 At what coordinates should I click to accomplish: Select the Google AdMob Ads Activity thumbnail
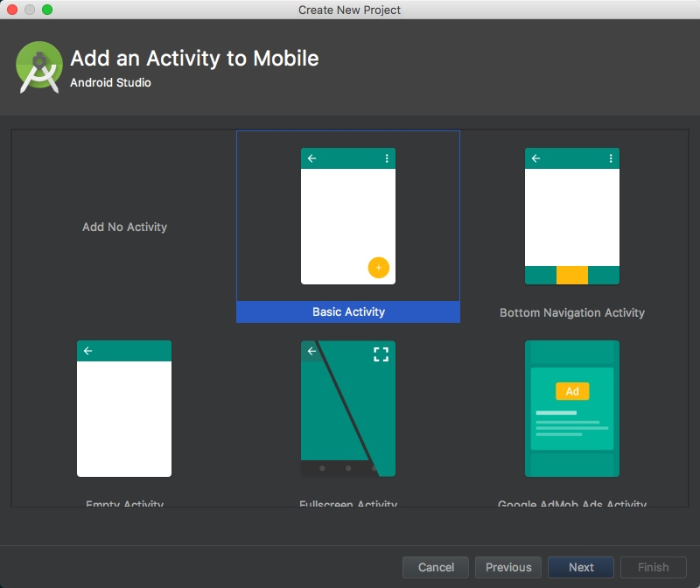572,409
